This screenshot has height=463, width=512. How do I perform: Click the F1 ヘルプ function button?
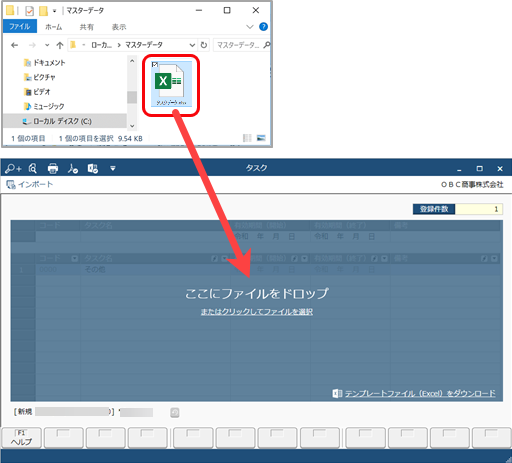21,437
